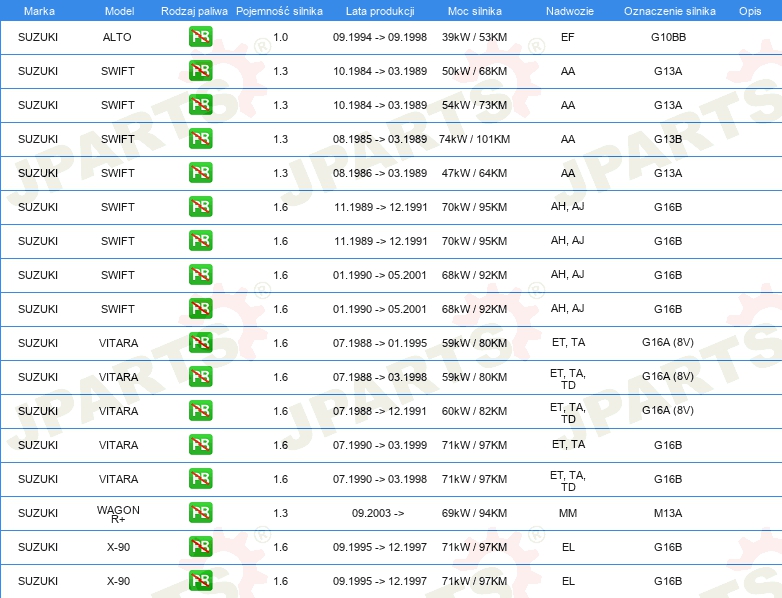Click the fuel icon for SWIFT 74kW / 101KM
The width and height of the screenshot is (782, 598).
(x=200, y=139)
